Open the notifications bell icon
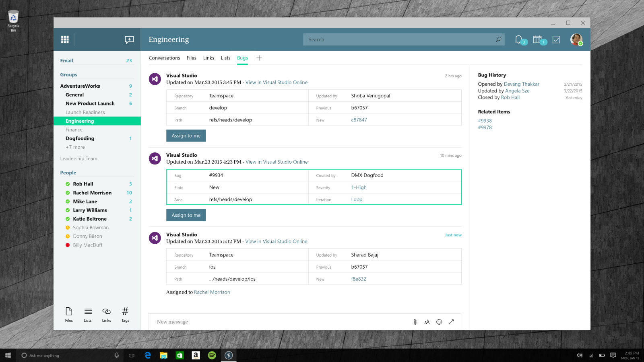Image resolution: width=644 pixels, height=362 pixels. pos(519,39)
